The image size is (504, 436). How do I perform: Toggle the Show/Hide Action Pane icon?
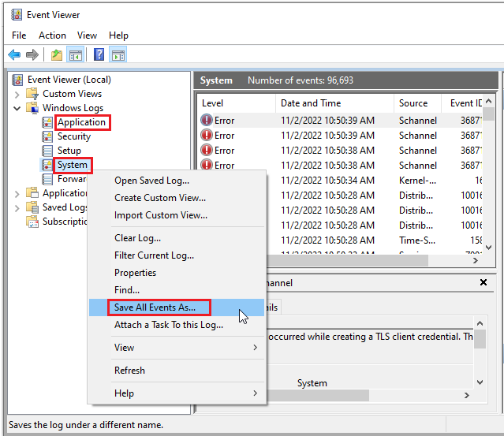118,55
